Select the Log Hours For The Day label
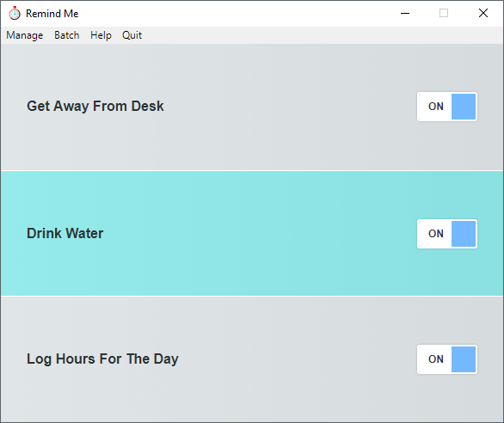Viewport: 504px width, 423px height. [102, 359]
